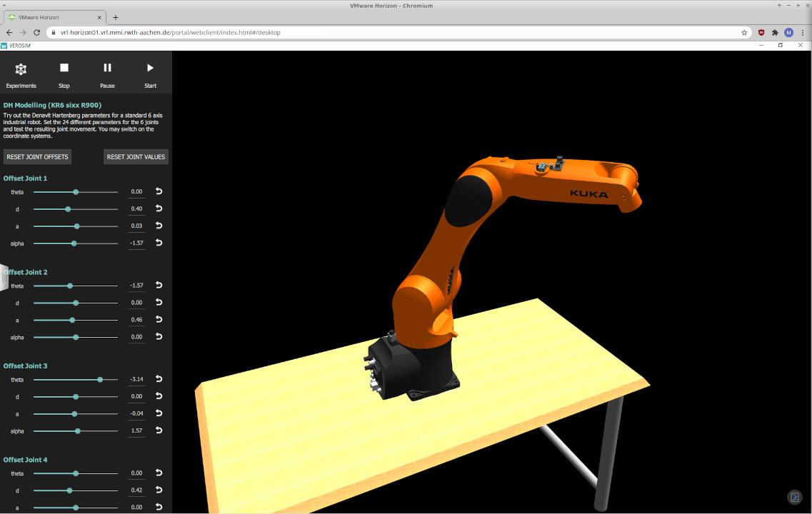Viewport: 812px width, 514px height.
Task: Adjust Joint 3 theta slider
Action: coord(76,379)
